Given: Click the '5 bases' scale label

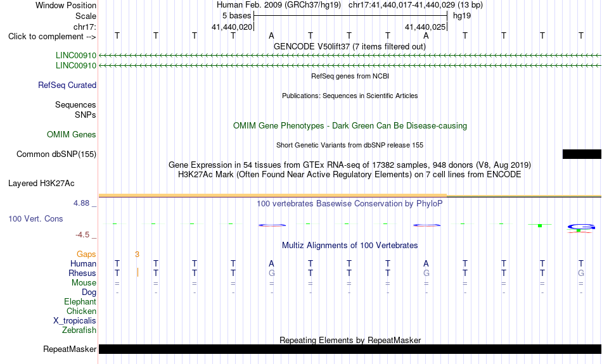Looking at the screenshot, I should point(236,16).
